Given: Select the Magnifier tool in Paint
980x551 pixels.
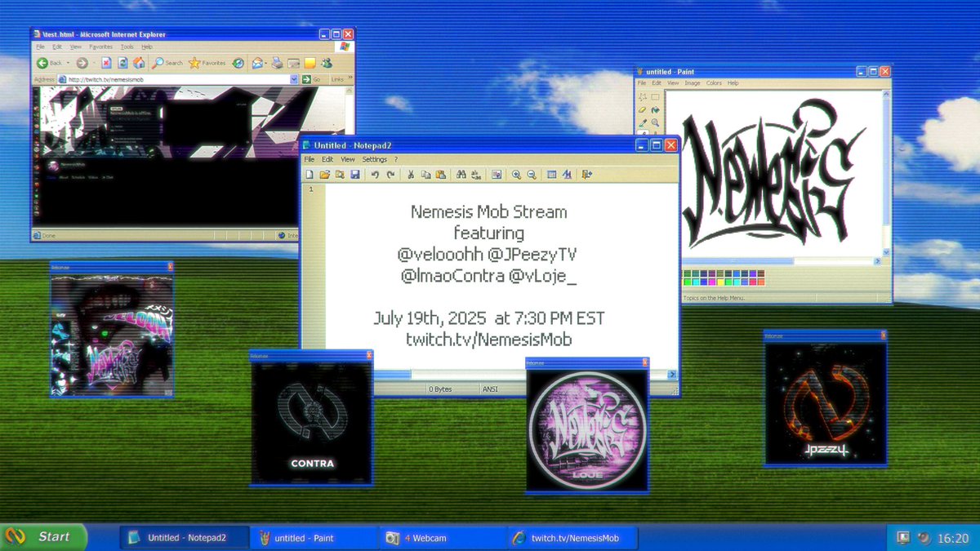Looking at the screenshot, I should [x=655, y=122].
